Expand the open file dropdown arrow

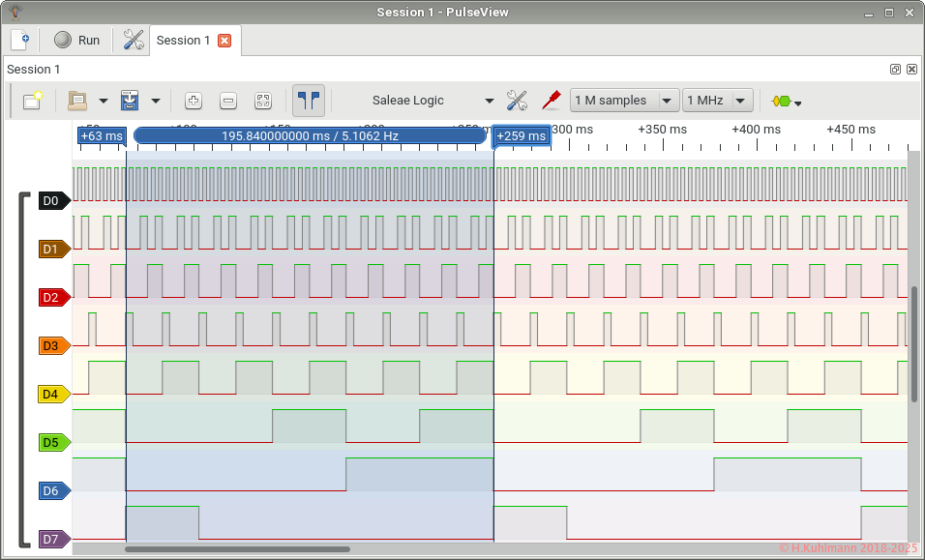point(103,102)
